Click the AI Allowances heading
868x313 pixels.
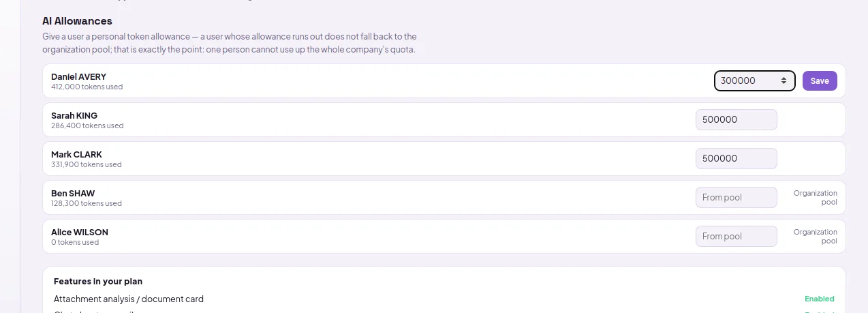[77, 21]
